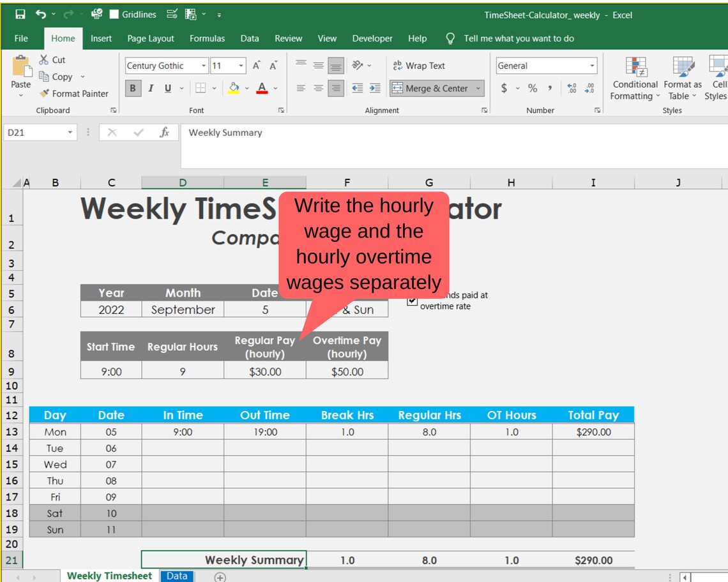Viewport: 728px width, 582px height.
Task: Click inside the formula bar
Action: (x=319, y=133)
